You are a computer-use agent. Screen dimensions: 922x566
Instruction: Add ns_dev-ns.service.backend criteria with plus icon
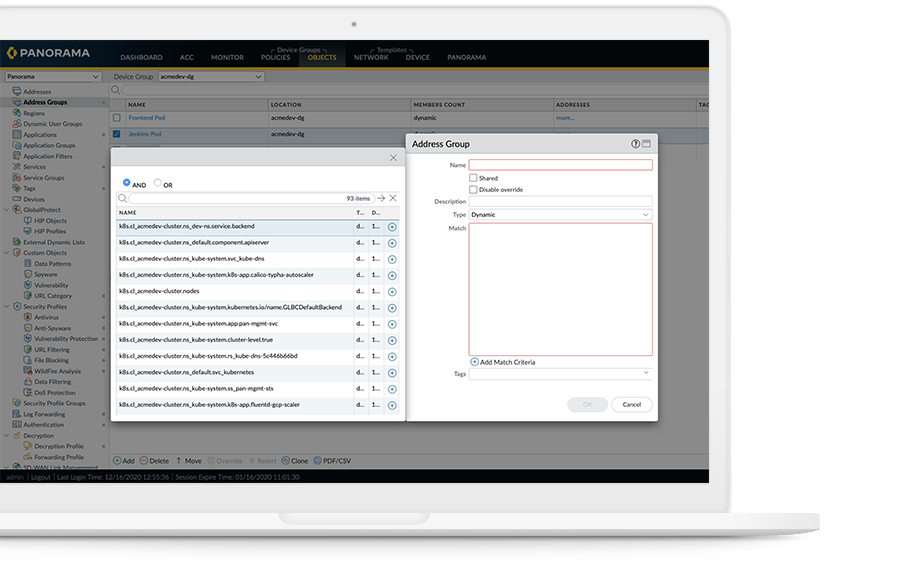[x=392, y=227]
